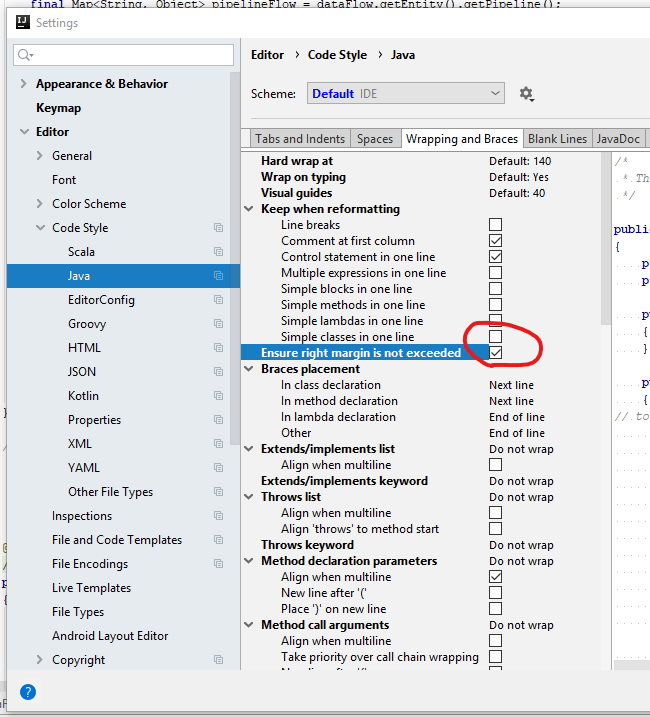Image resolution: width=650 pixels, height=717 pixels.
Task: Click Code Style in the breadcrumb
Action: [337, 55]
